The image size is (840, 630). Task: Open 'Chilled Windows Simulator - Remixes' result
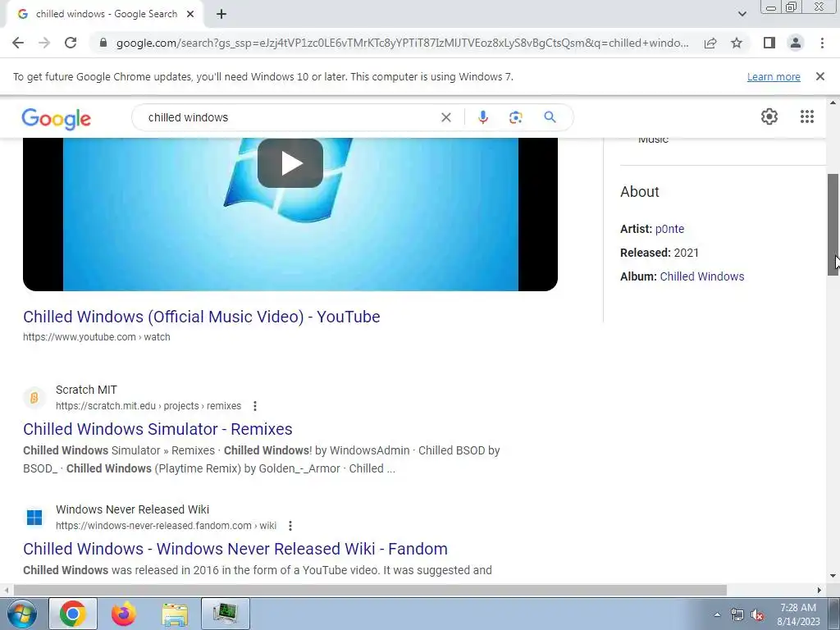pos(157,429)
